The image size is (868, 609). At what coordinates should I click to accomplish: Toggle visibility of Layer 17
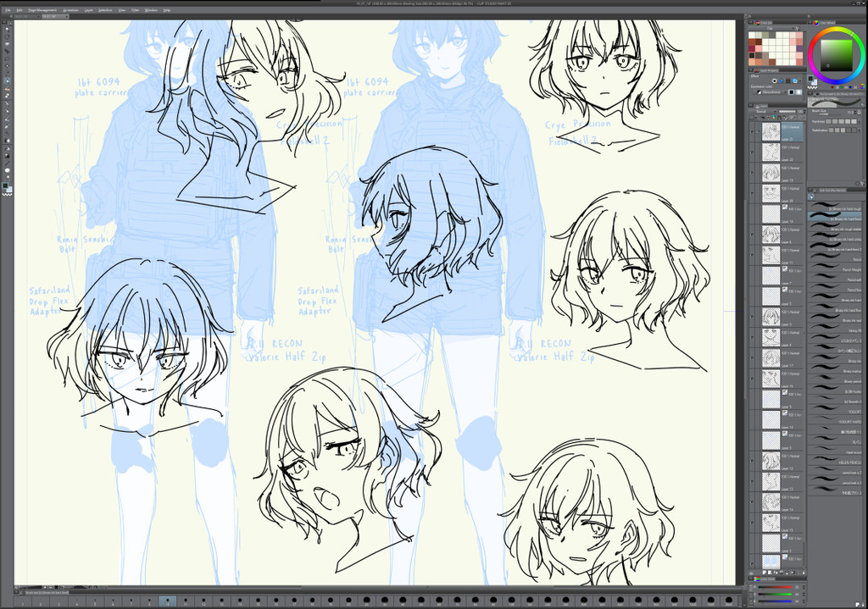point(752,358)
